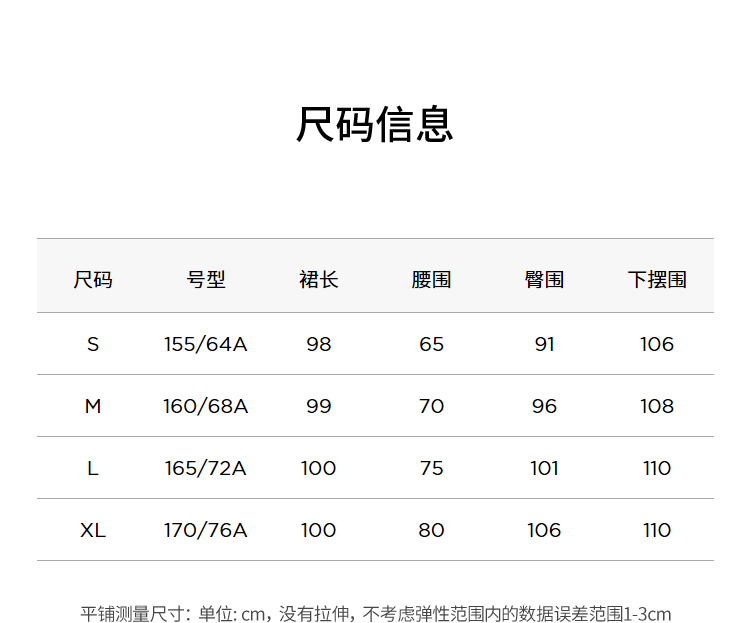Select the L size row label

point(93,468)
